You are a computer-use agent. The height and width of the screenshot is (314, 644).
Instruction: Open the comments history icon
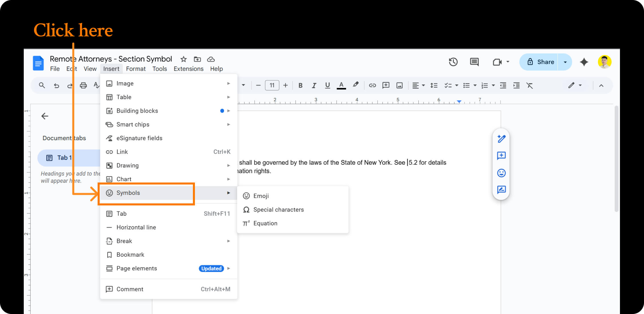click(x=474, y=62)
